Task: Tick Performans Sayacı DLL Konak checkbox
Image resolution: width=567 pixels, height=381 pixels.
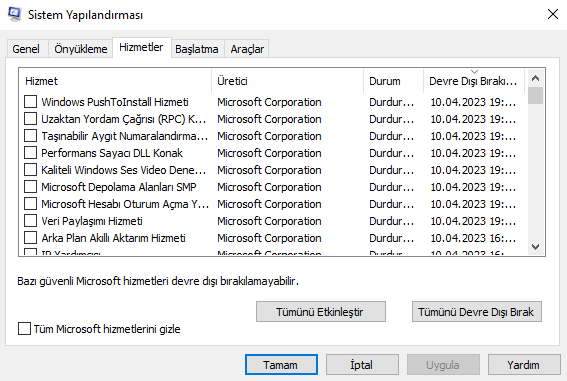Action: [x=30, y=153]
